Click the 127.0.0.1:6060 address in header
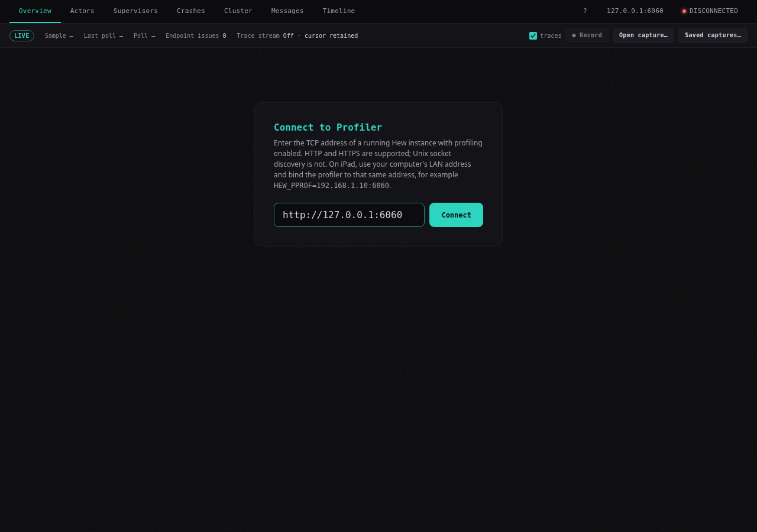 [x=635, y=11]
